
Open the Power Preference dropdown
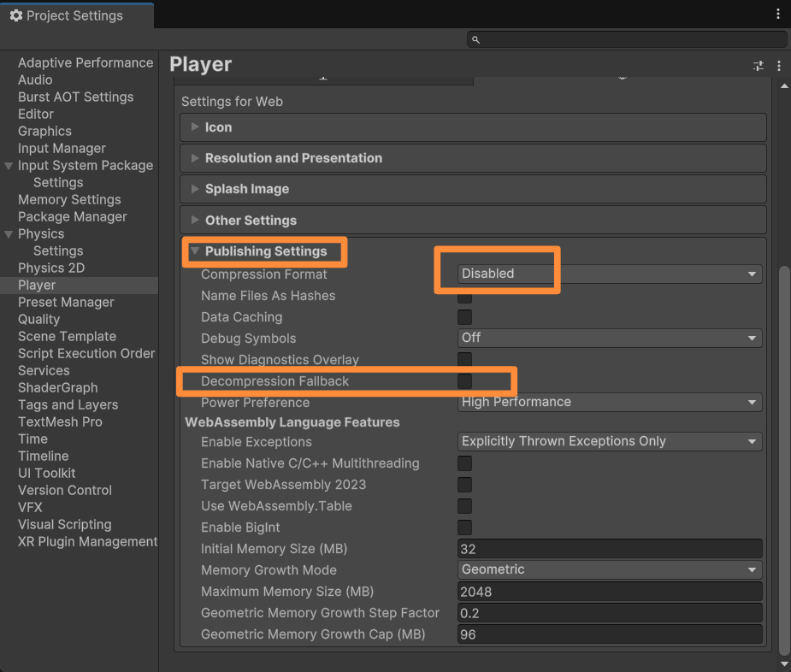point(610,402)
